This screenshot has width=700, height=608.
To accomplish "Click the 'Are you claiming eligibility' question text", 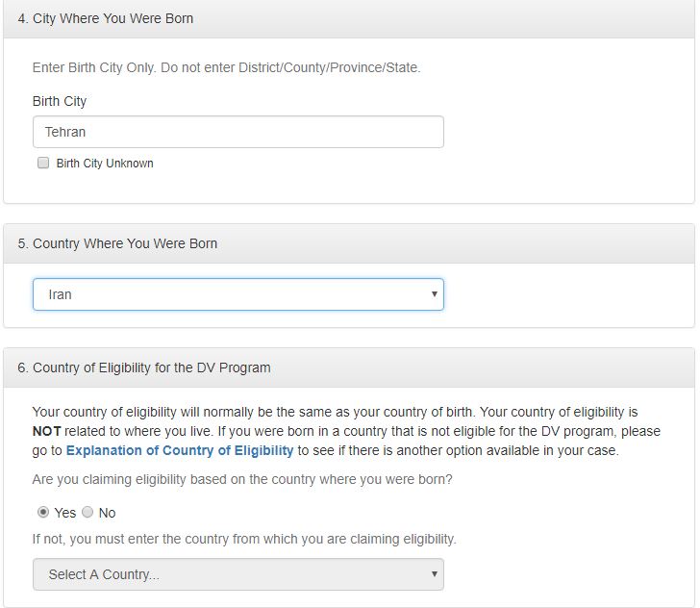I will tap(242, 479).
